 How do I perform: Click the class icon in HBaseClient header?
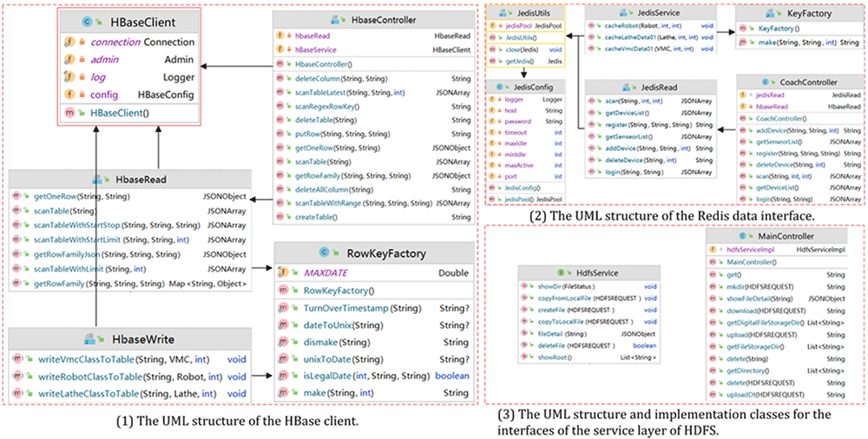tap(87, 23)
